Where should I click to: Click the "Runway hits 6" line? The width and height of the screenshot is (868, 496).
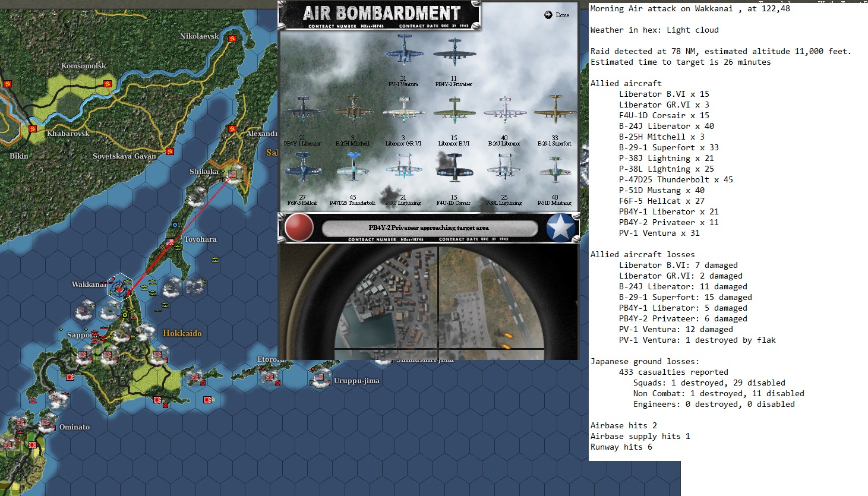[x=621, y=447]
